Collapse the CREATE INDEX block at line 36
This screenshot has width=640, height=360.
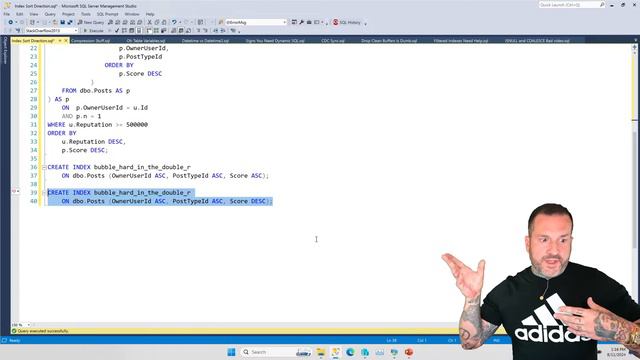click(44, 167)
